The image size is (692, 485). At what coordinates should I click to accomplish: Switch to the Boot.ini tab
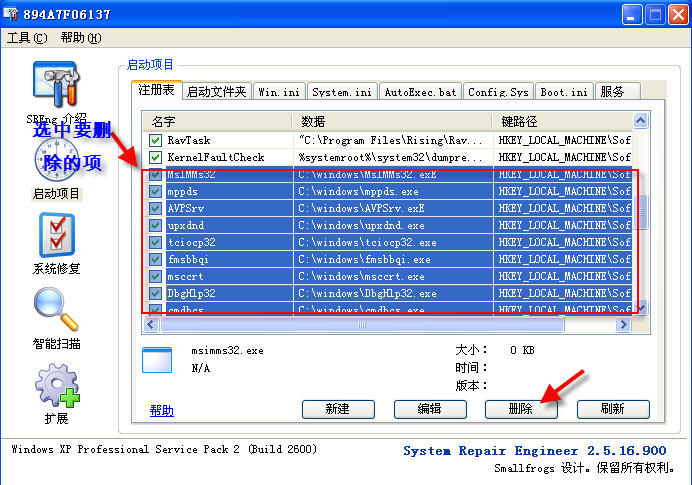(x=564, y=92)
